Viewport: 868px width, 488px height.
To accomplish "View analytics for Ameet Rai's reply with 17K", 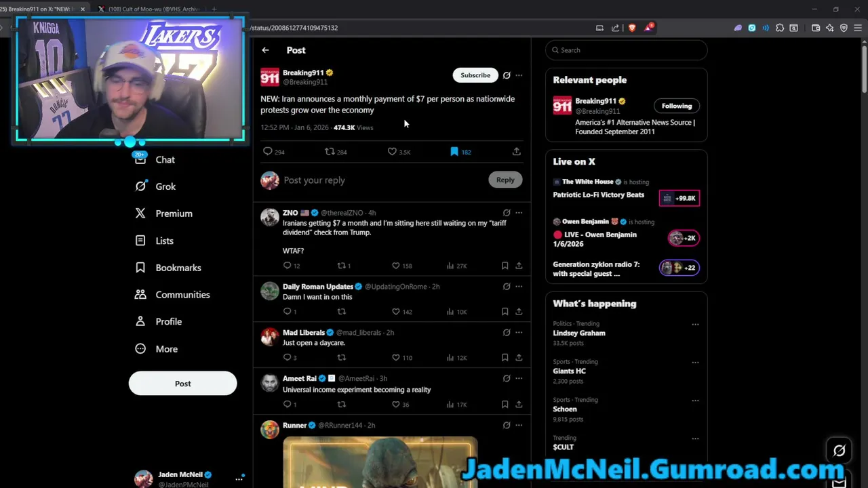I will click(x=450, y=405).
